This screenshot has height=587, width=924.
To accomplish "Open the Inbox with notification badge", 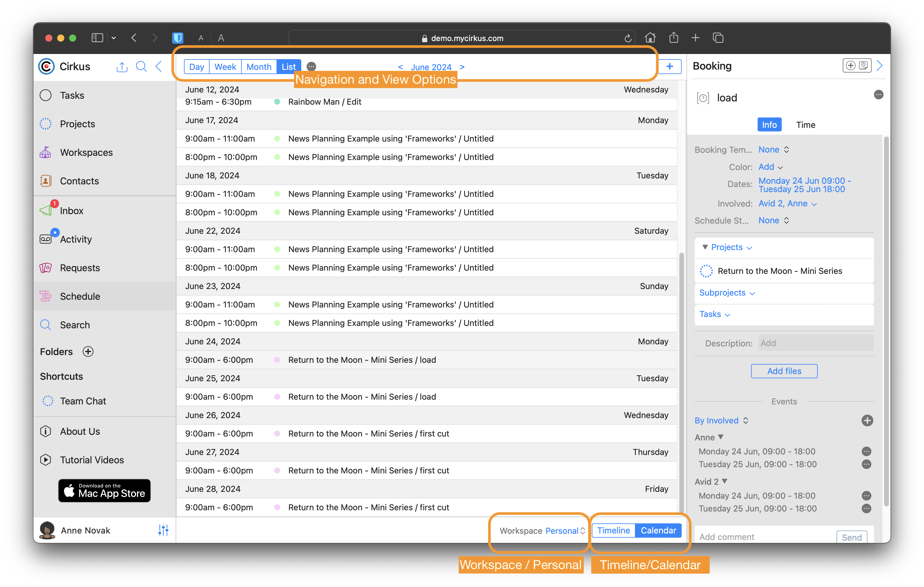I will click(x=71, y=211).
